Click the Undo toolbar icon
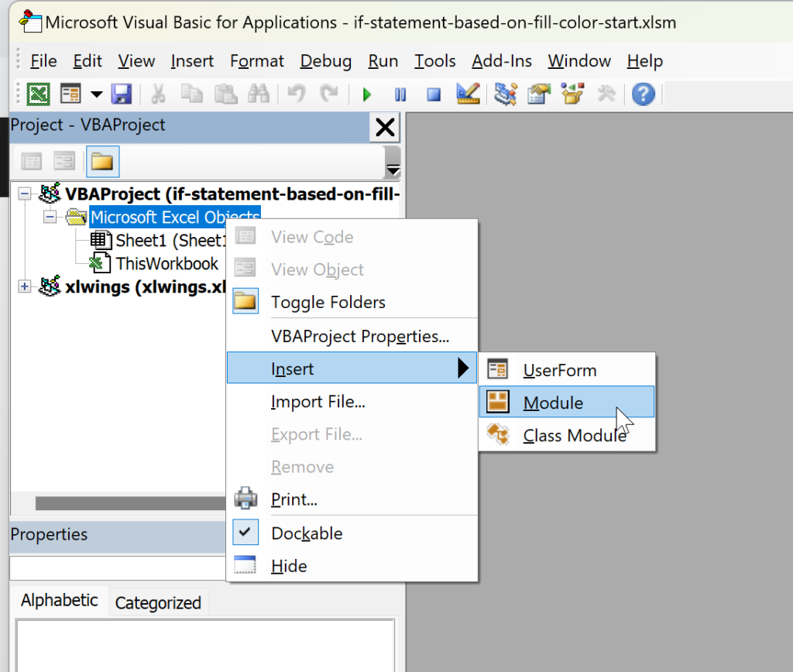The height and width of the screenshot is (672, 793). 297,94
